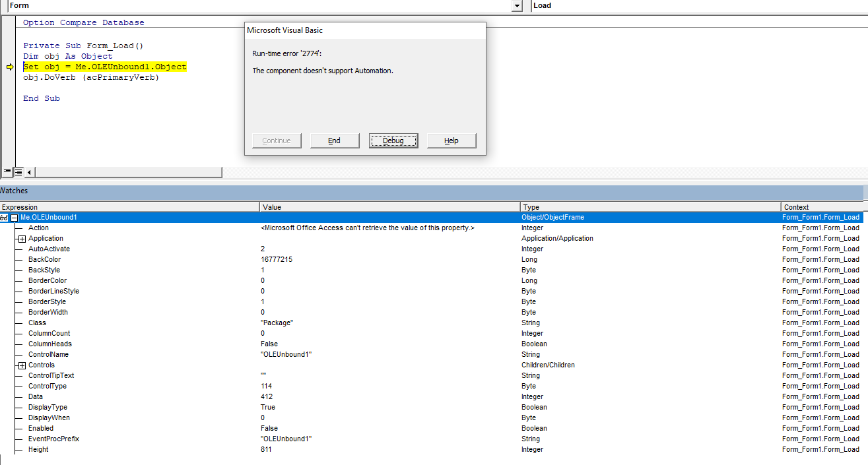
Task: Click the Dim obj As Object line
Action: coord(68,57)
